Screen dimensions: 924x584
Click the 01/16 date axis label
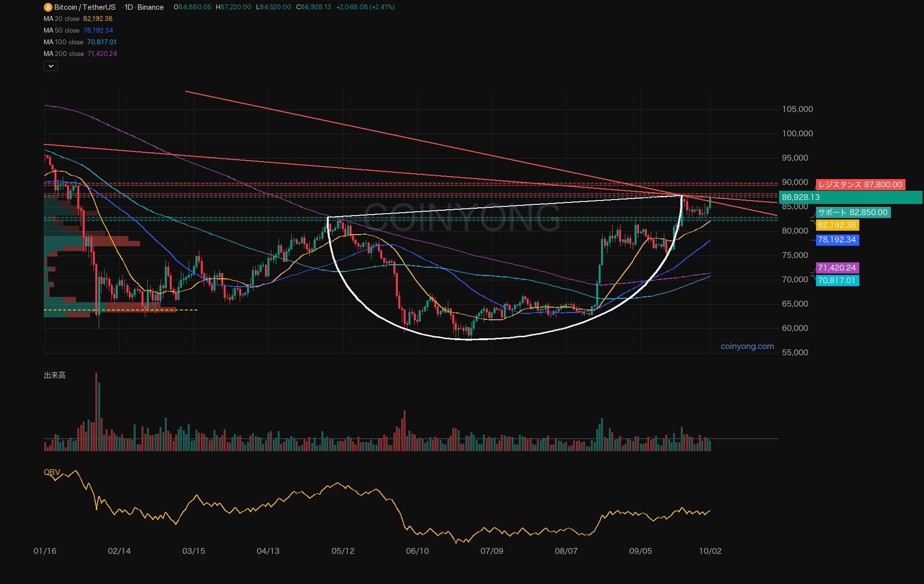(x=45, y=551)
